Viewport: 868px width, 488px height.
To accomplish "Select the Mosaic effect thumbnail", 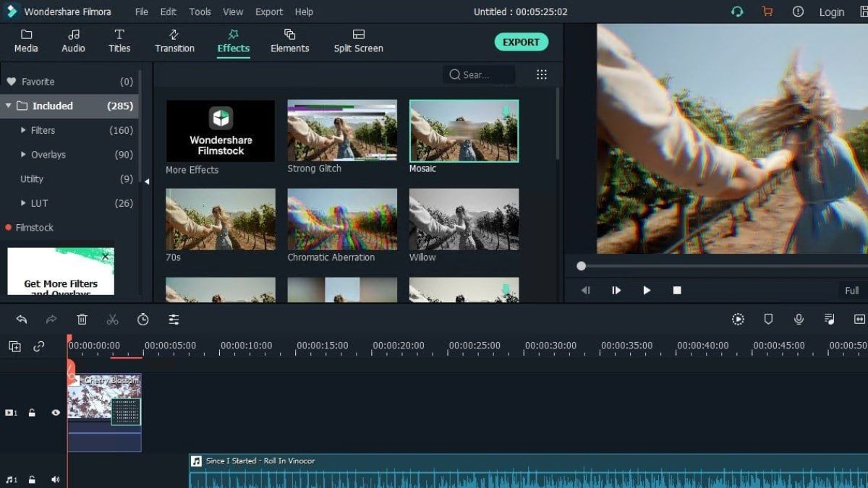I will click(464, 130).
